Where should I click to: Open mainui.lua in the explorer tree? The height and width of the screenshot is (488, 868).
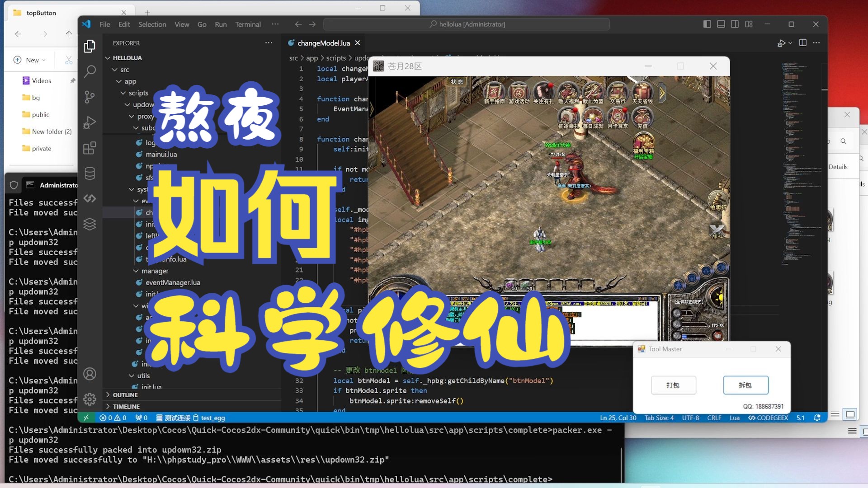(161, 155)
